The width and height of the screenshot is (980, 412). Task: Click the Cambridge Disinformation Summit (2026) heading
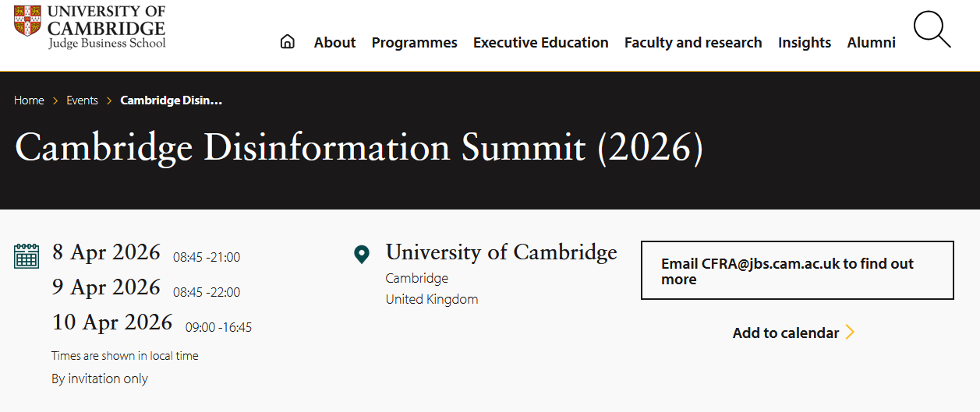pos(359,148)
